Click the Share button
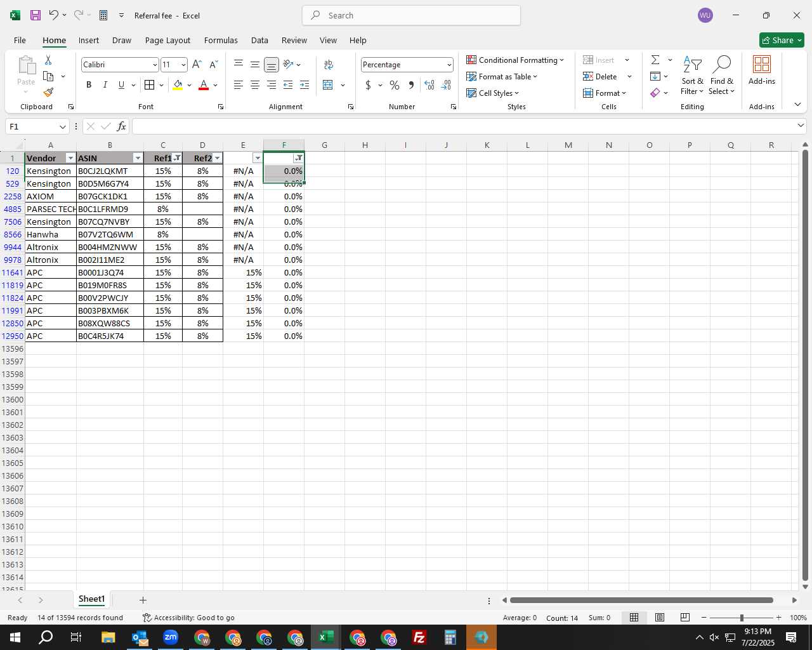The height and width of the screenshot is (650, 812). point(782,40)
